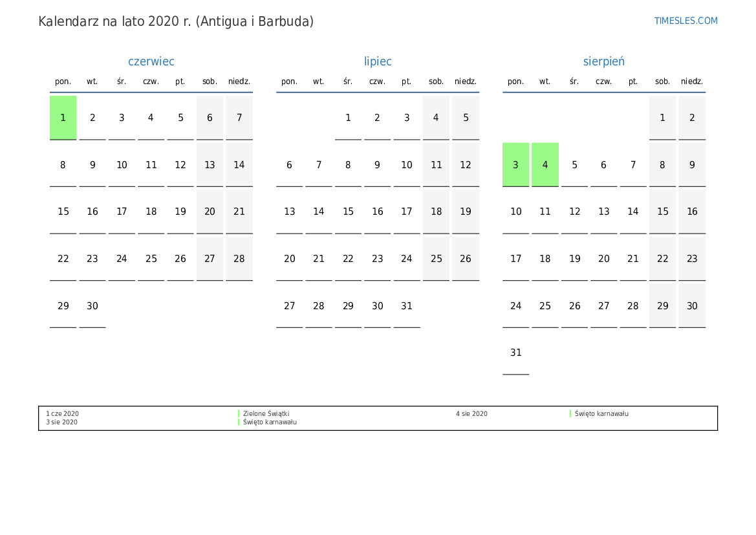The image size is (756, 535).
Task: Select the green-highlighted June 1 cell
Action: click(63, 118)
